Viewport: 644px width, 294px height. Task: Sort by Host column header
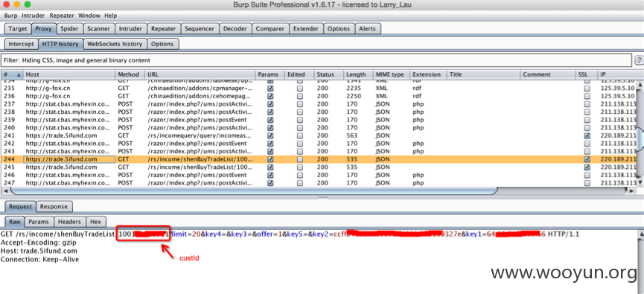point(69,74)
